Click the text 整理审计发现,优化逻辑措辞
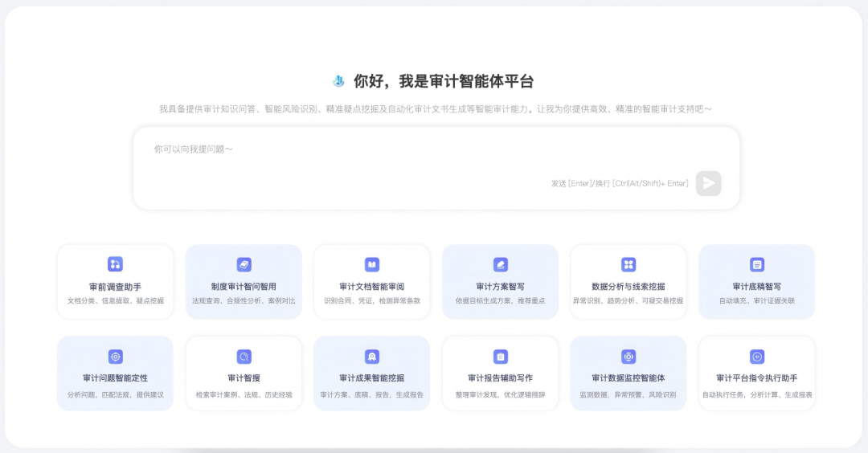The image size is (868, 453). point(501,395)
